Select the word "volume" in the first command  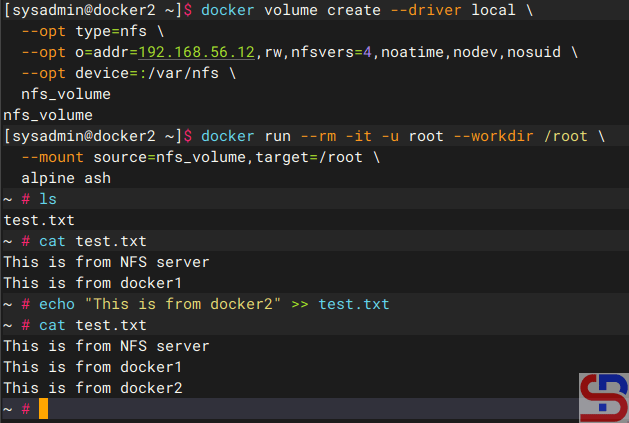[x=295, y=8]
